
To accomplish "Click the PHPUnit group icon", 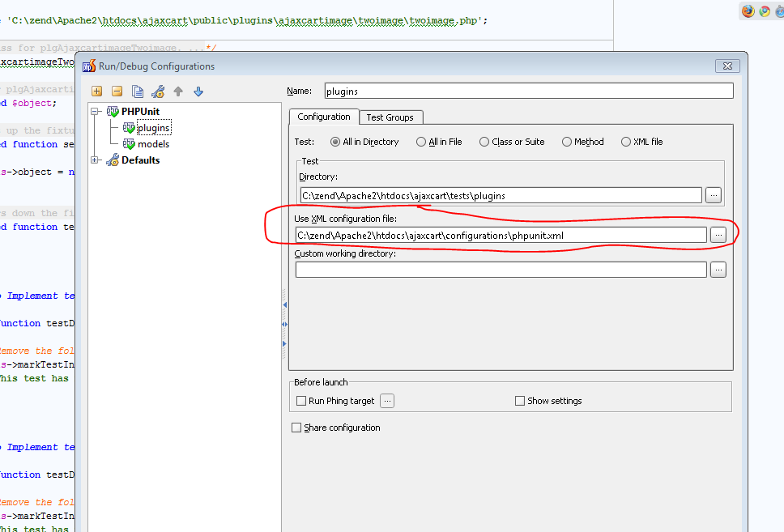I will coord(113,112).
